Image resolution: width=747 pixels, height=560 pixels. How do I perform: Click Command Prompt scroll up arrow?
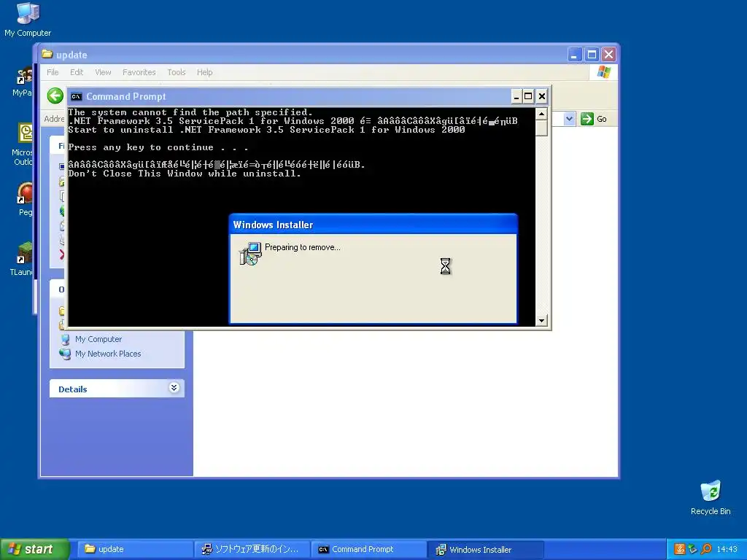[x=541, y=114]
